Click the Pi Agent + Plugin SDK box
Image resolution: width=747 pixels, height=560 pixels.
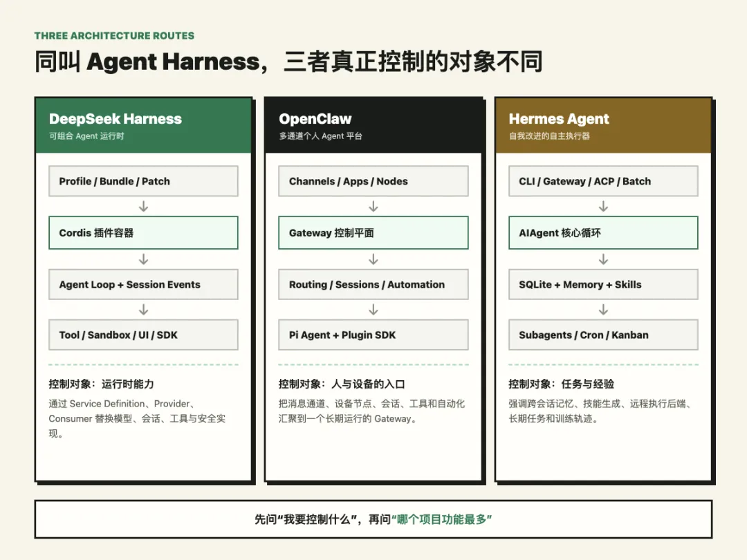point(373,335)
